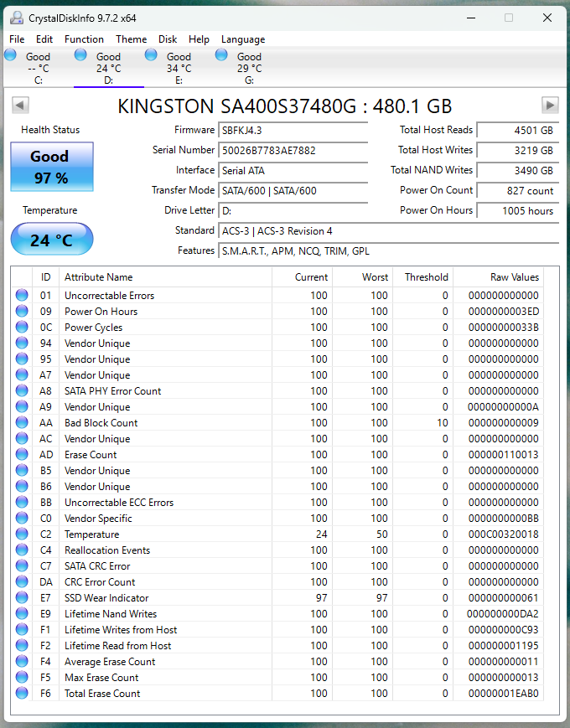Go to previous disk with left arrow

point(20,105)
